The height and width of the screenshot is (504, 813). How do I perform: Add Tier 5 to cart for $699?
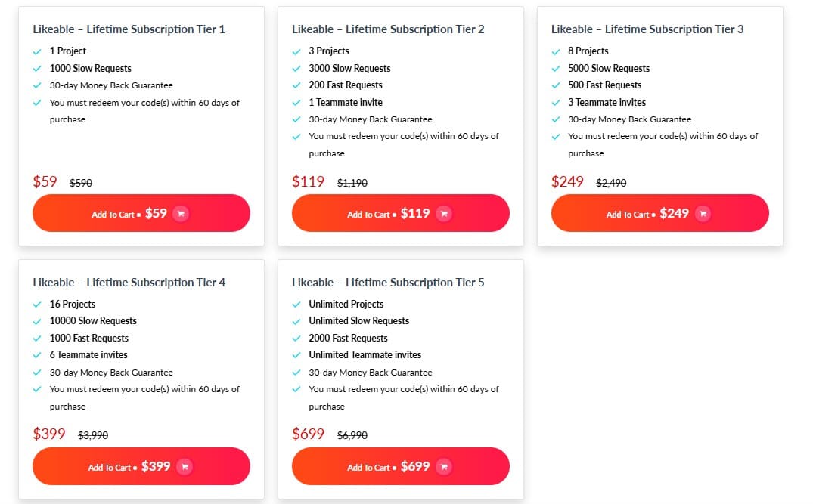tap(401, 466)
